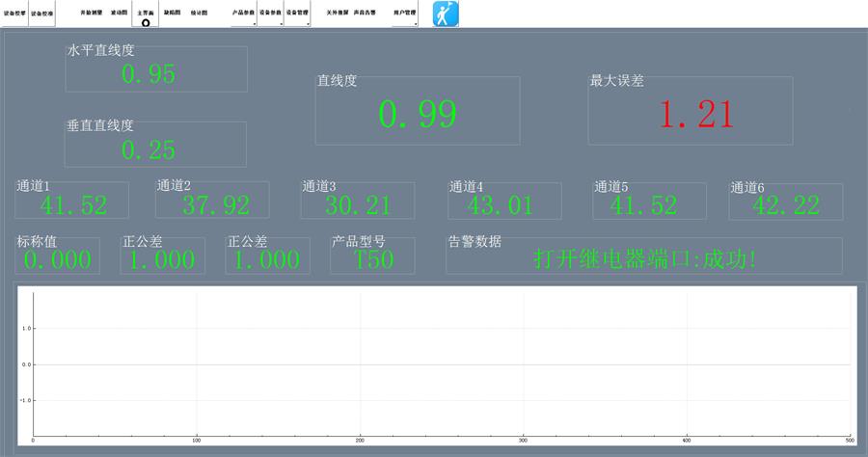Click the 最大误差 red value 1.21
The width and height of the screenshot is (868, 457).
coord(696,115)
